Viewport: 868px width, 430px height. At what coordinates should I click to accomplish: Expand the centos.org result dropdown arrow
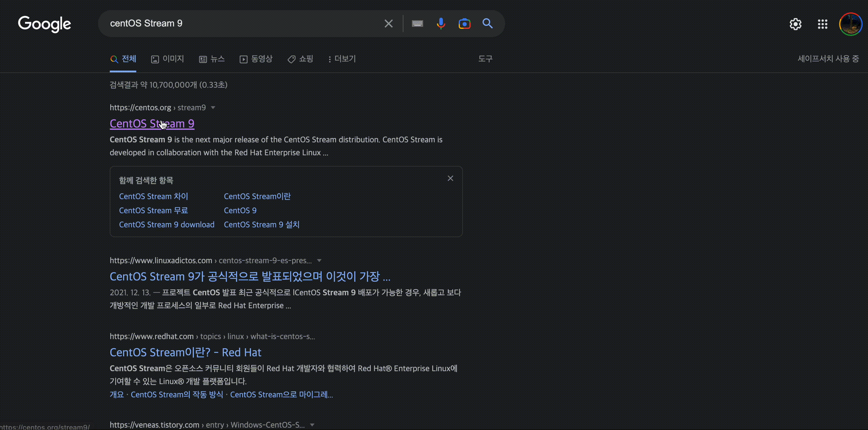tap(213, 108)
